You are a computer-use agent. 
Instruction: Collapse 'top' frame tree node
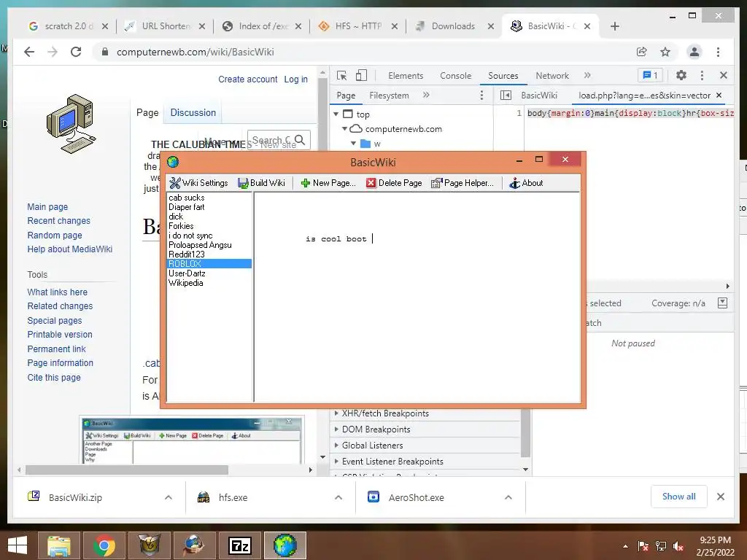336,114
